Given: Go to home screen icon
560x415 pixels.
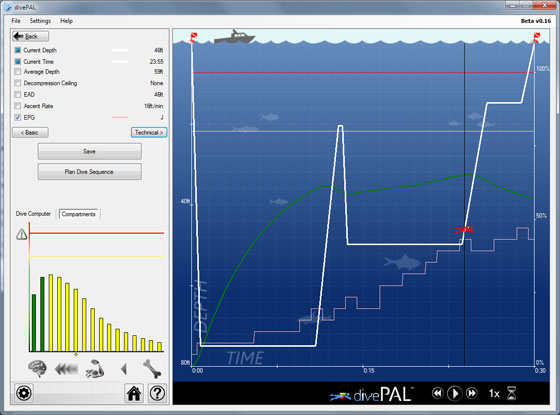Looking at the screenshot, I should (134, 393).
